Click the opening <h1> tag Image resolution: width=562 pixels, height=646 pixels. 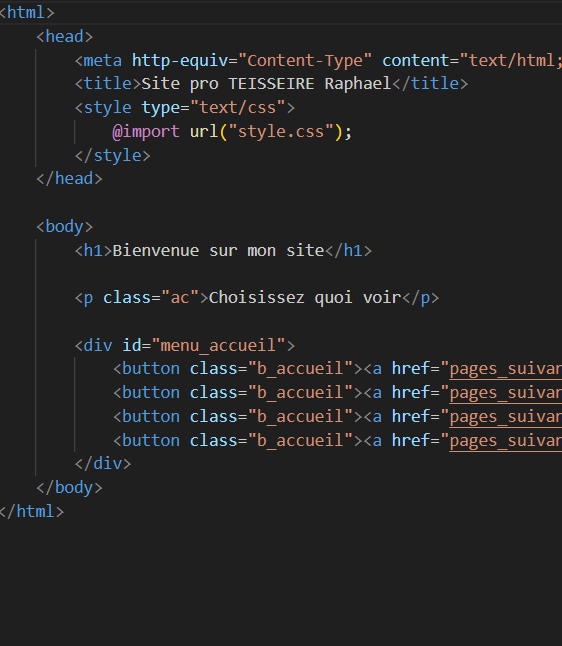click(x=94, y=250)
